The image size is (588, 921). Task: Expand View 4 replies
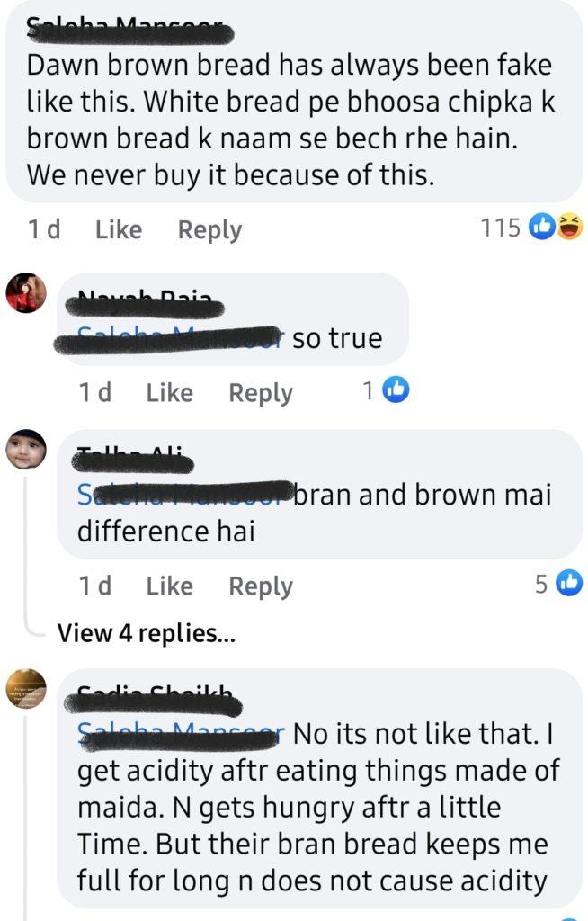(147, 633)
